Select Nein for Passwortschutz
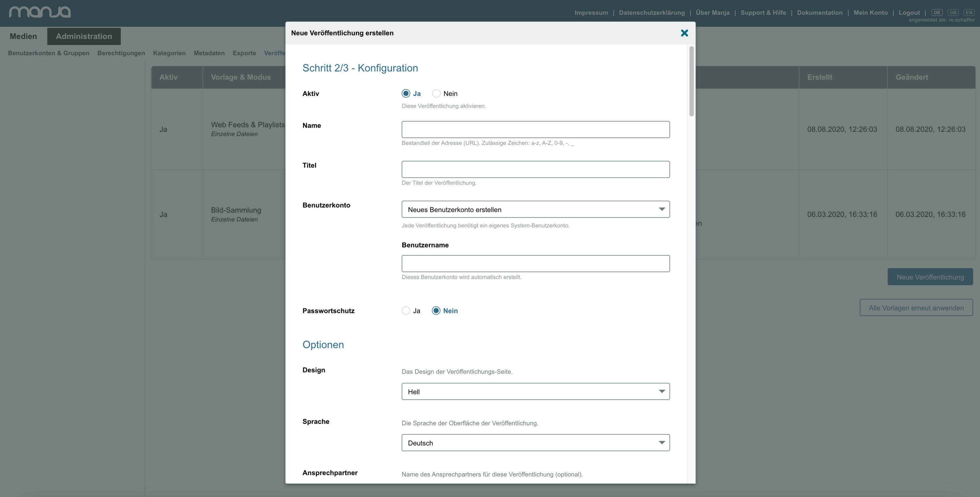 pyautogui.click(x=436, y=311)
